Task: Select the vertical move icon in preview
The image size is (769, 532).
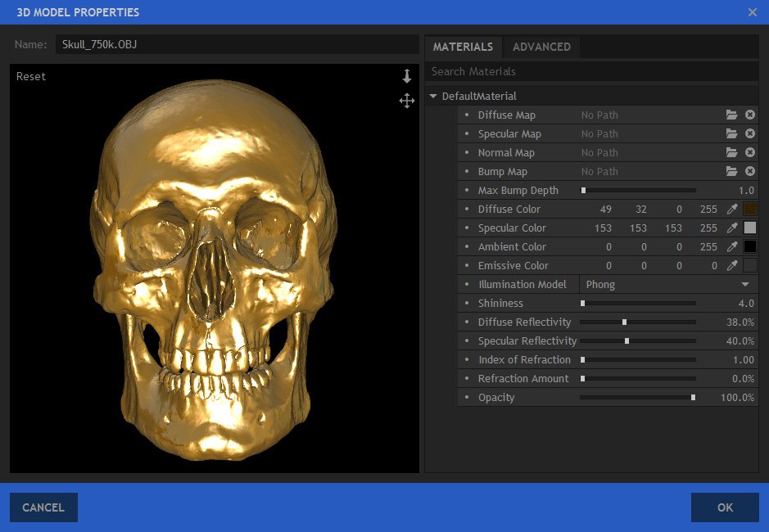Action: [x=407, y=77]
